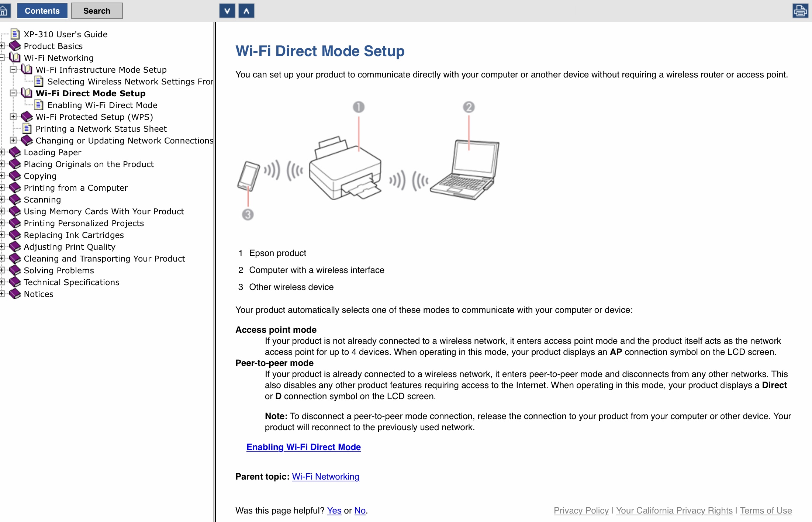Open Cleaning and Transporting Your Product topic
The image size is (812, 522).
pos(104,259)
